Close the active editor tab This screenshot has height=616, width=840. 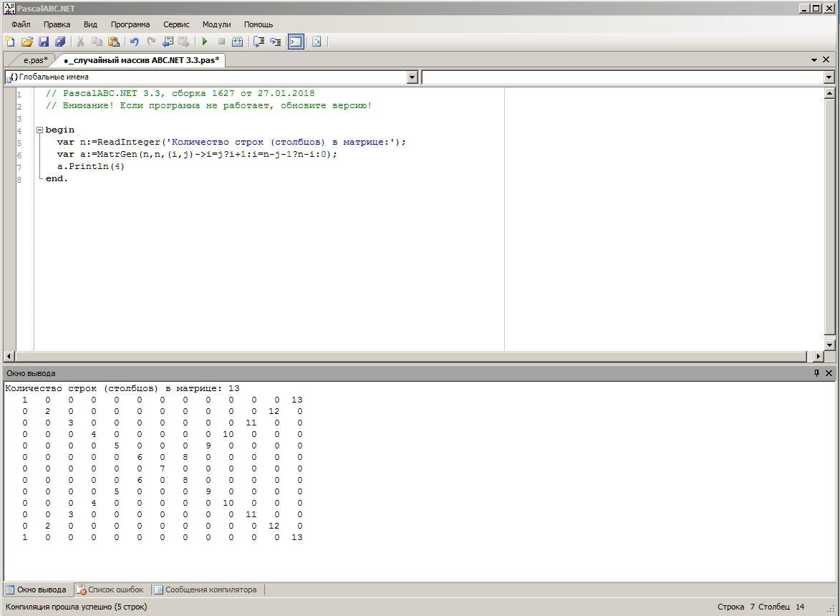point(826,59)
